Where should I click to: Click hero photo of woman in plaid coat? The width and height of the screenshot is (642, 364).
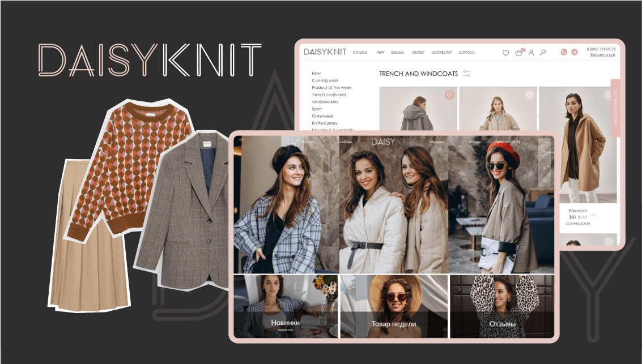tap(286, 204)
